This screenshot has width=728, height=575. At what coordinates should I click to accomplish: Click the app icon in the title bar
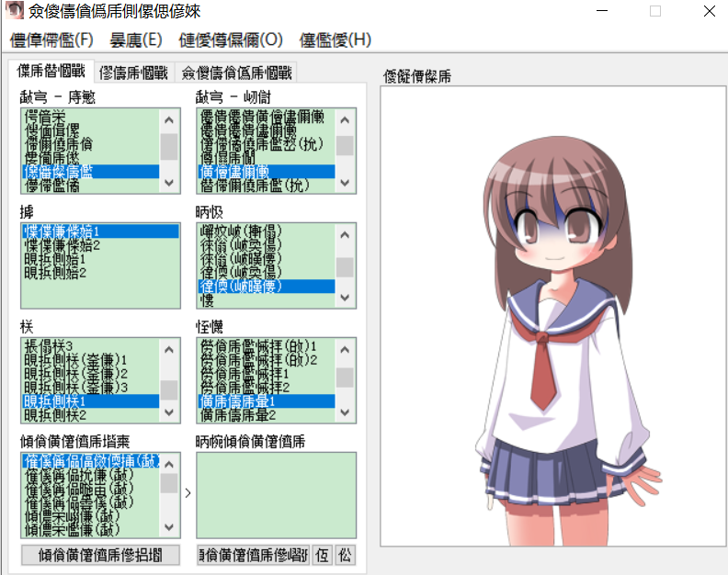(x=15, y=10)
